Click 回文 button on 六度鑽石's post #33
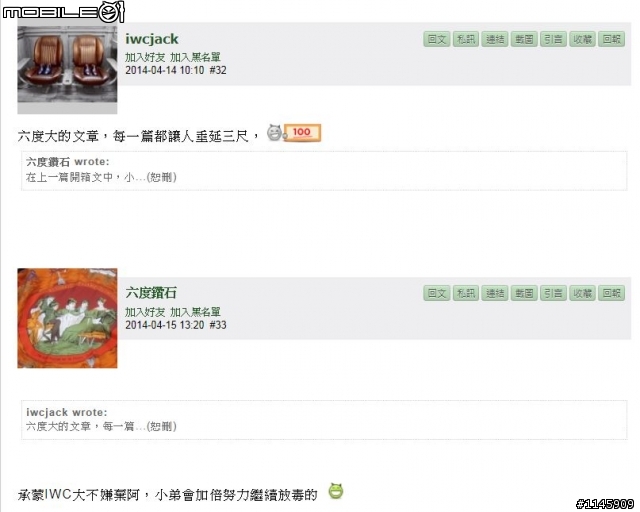The height and width of the screenshot is (512, 640). point(436,293)
